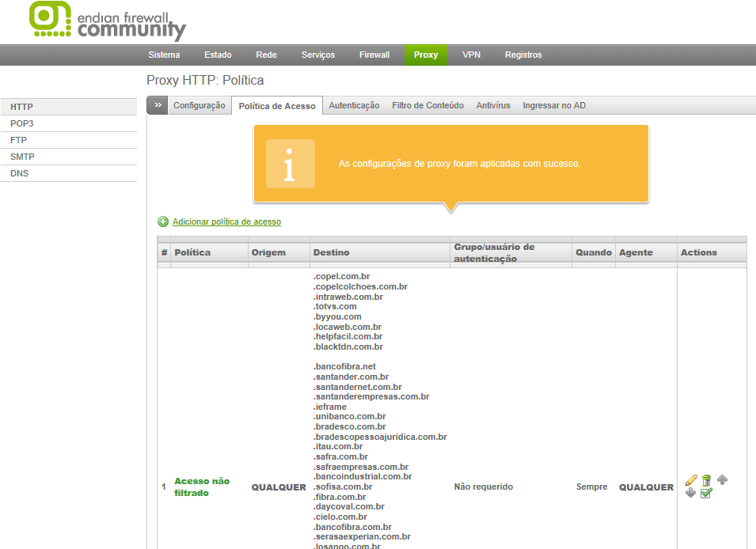This screenshot has height=549, width=756.
Task: Click the Proxy HTTP: Política page title
Action: 205,81
